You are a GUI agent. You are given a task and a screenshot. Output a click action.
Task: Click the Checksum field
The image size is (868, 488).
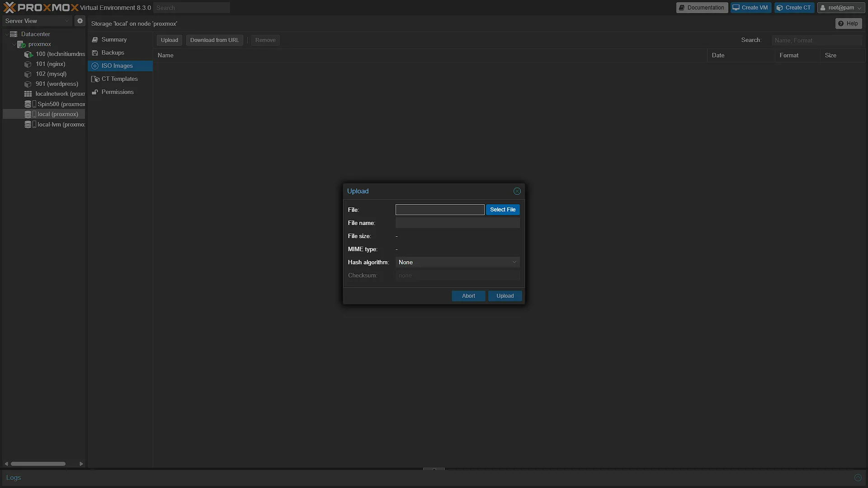click(x=458, y=275)
